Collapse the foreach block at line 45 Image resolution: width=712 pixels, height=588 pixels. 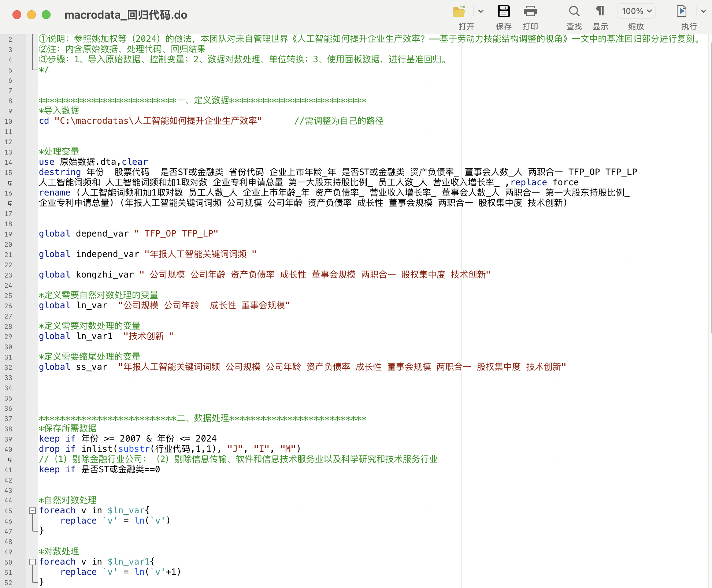(33, 510)
